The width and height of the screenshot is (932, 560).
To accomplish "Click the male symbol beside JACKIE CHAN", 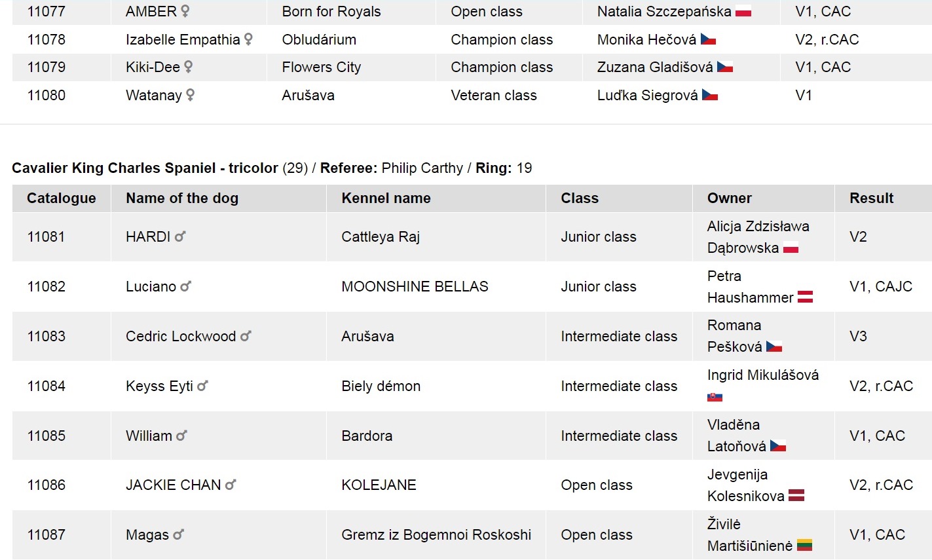I will click(231, 485).
